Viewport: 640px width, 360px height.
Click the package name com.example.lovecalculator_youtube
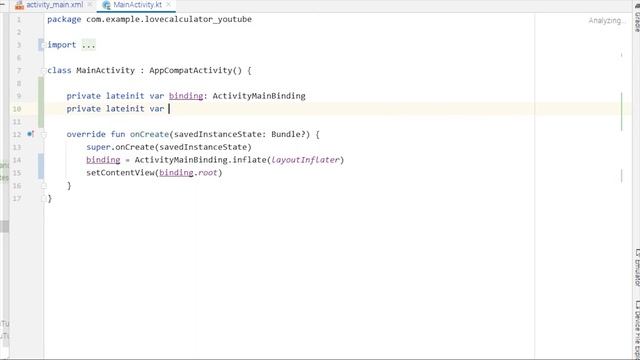click(169, 19)
